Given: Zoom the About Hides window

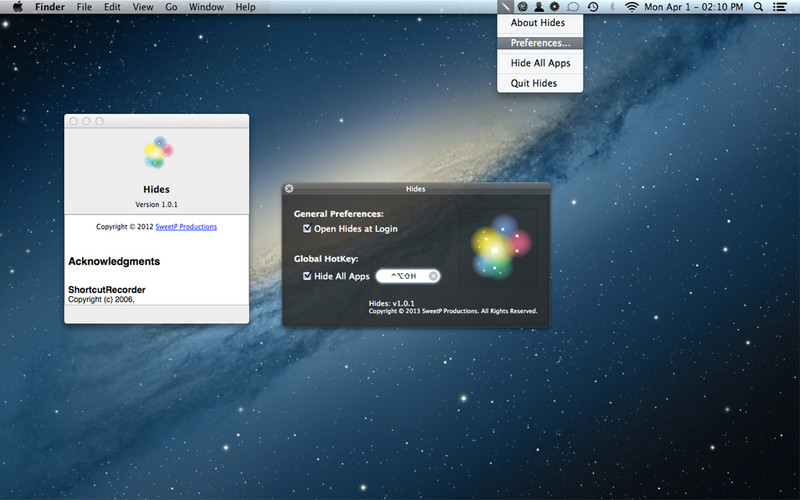Looking at the screenshot, I should pos(99,121).
